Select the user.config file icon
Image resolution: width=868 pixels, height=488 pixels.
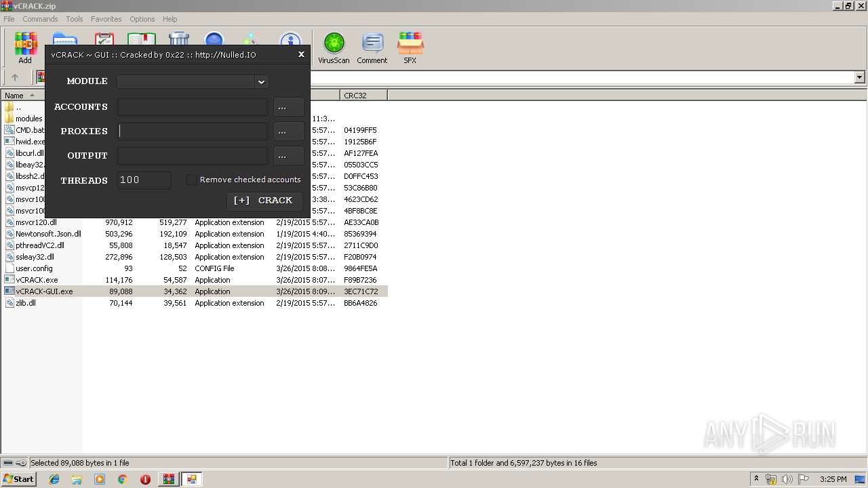click(x=9, y=268)
